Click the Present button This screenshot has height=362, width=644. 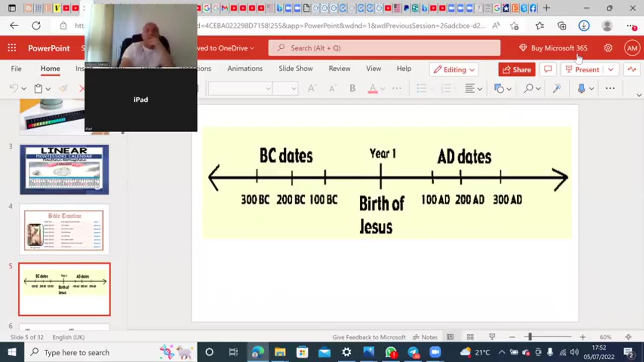(583, 69)
